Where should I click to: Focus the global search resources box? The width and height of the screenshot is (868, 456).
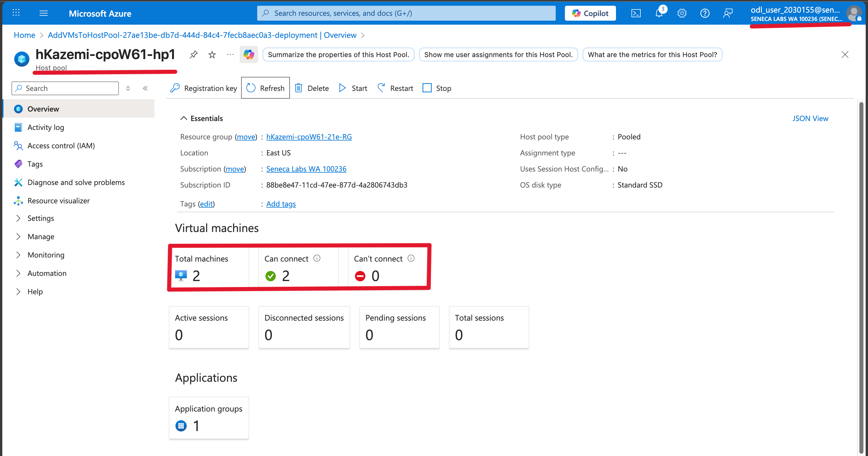pyautogui.click(x=406, y=13)
